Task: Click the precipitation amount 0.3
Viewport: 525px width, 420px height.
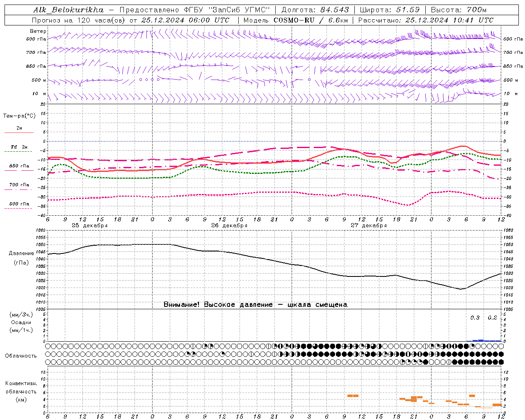Action: [475, 318]
